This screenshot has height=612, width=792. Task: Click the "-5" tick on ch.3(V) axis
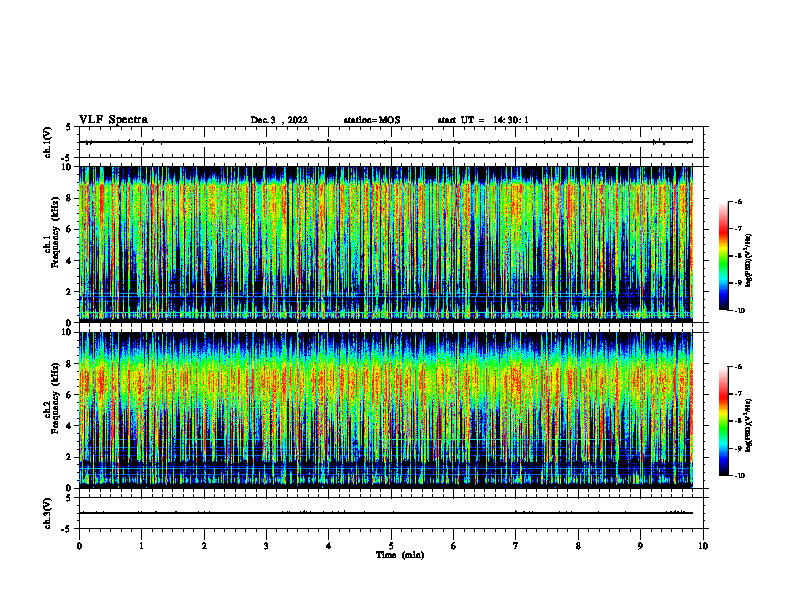(67, 529)
